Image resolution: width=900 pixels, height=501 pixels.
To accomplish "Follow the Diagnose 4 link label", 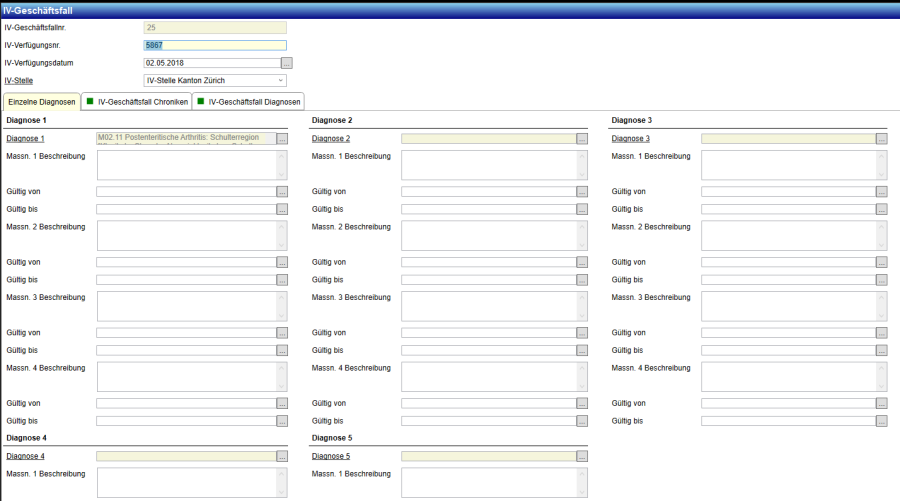I will point(25,456).
